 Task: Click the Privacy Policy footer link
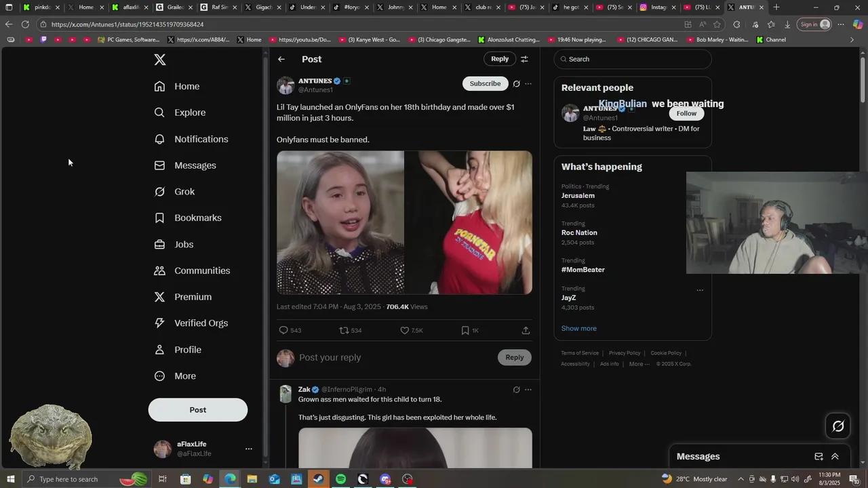625,353
